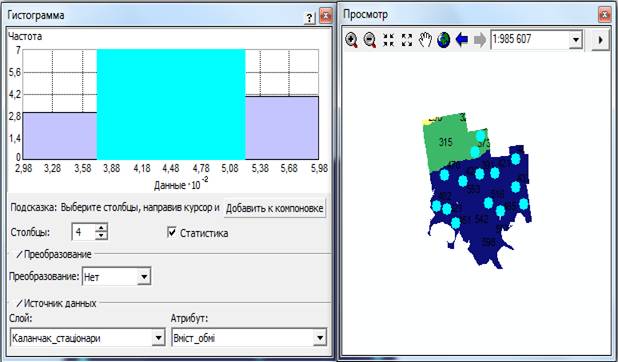Select the zoom out tool in Просмотр
This screenshot has width=618, height=362.
(x=370, y=40)
